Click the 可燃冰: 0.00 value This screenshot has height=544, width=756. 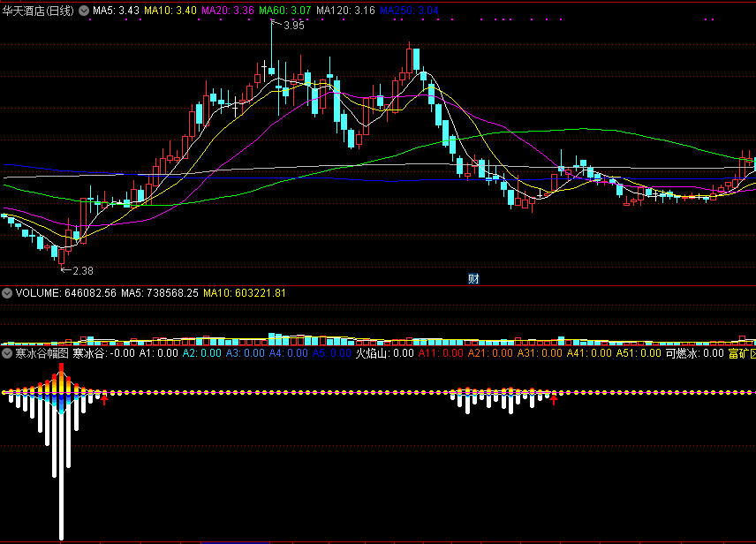pyautogui.click(x=695, y=353)
